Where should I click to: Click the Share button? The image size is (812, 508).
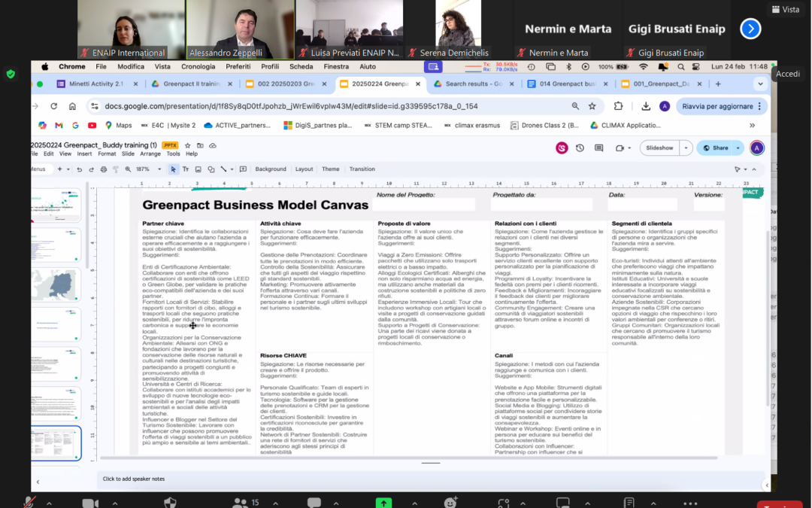(715, 148)
